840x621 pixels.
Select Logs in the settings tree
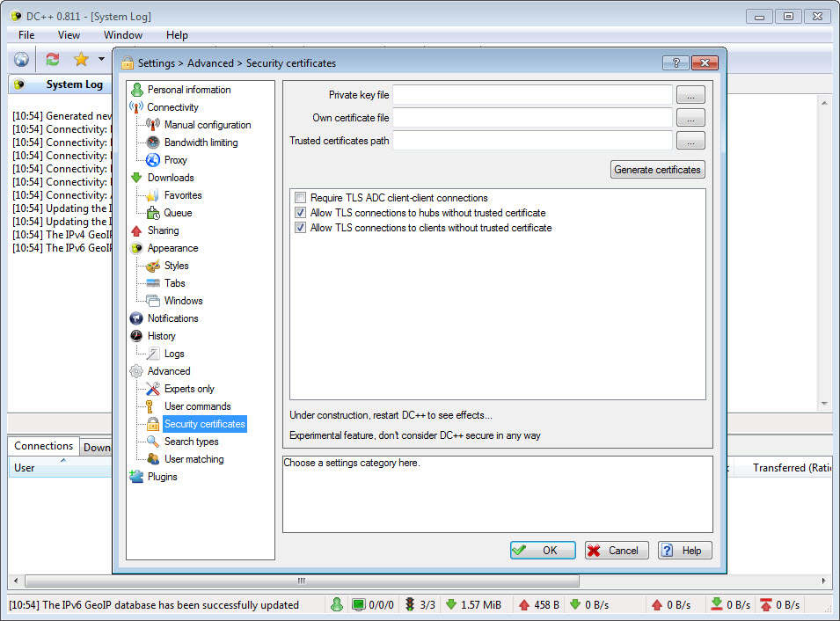[x=174, y=354]
